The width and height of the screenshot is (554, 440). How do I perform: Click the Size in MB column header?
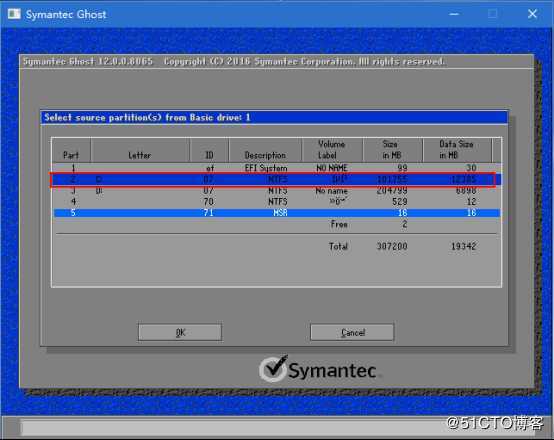click(x=392, y=151)
